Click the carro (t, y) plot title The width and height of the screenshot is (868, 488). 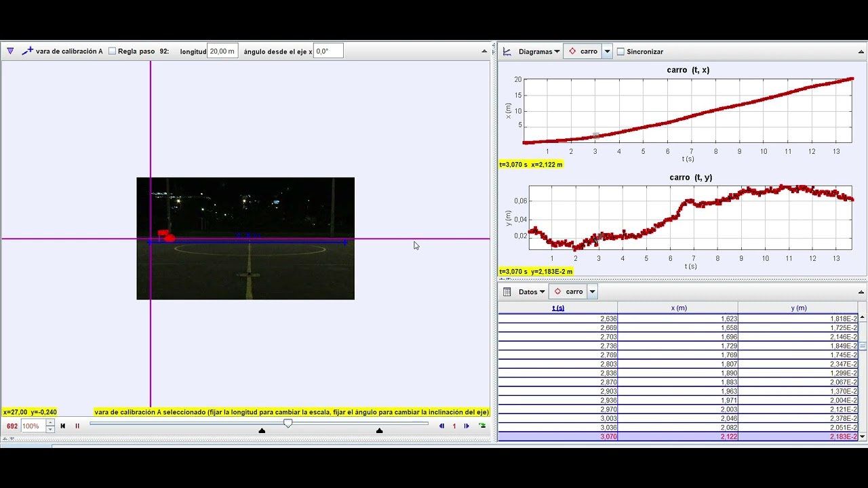[x=690, y=178]
